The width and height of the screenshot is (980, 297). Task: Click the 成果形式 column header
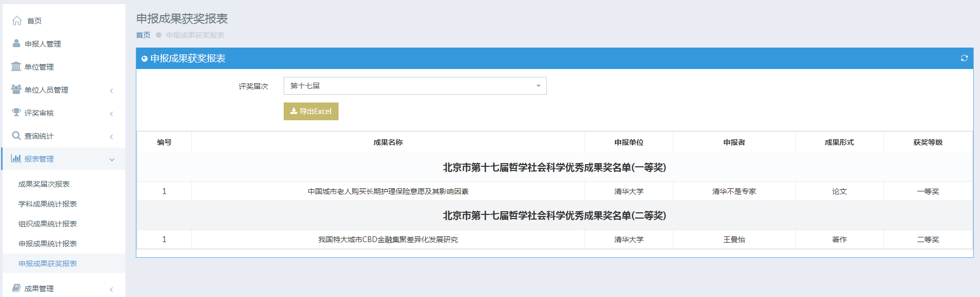tap(839, 142)
